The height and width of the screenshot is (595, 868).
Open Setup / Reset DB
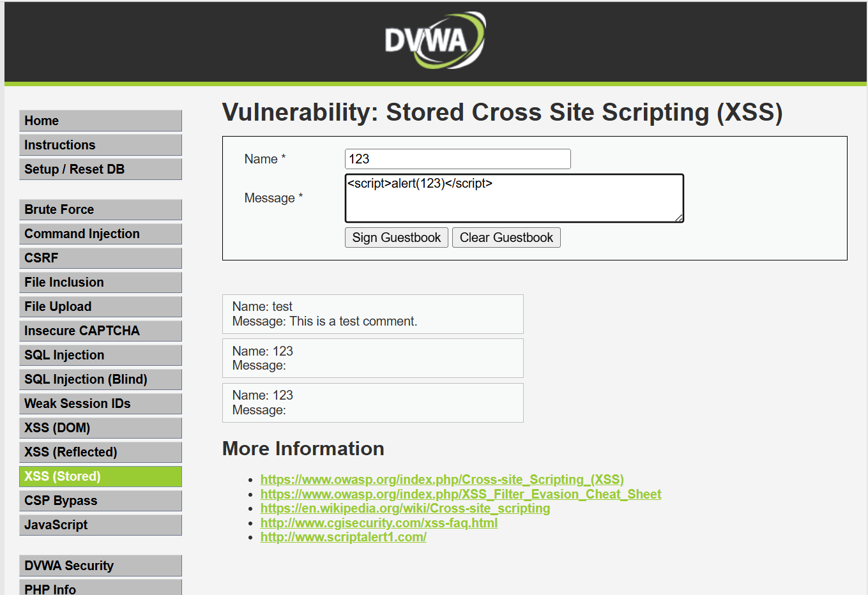coord(100,169)
